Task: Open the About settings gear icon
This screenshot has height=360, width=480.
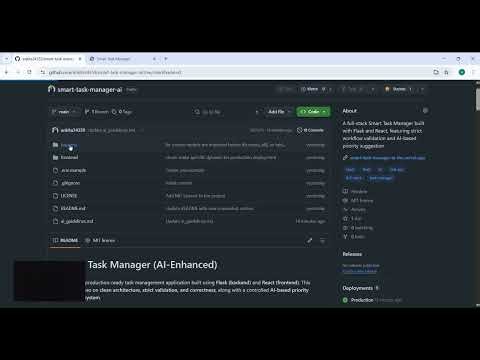Action: pyautogui.click(x=425, y=111)
